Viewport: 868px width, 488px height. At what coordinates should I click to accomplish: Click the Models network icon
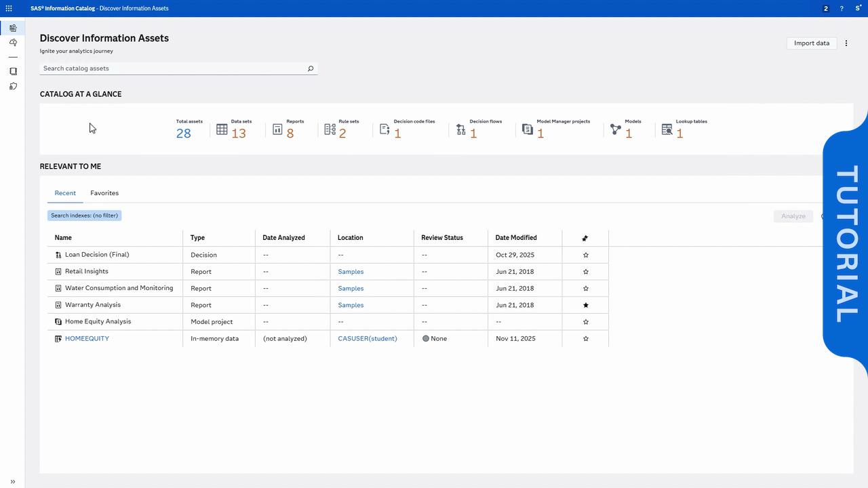pyautogui.click(x=616, y=129)
